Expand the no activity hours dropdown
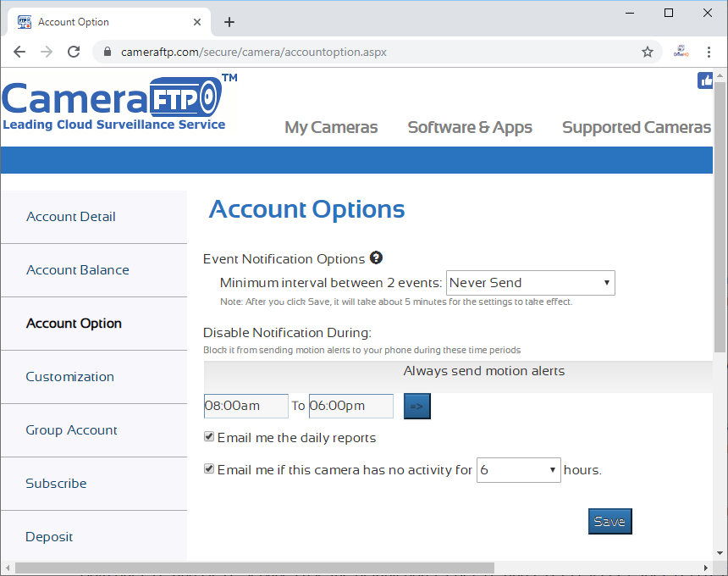This screenshot has height=576, width=728. [x=518, y=470]
